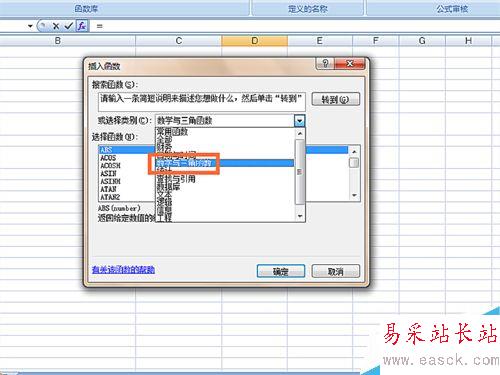Click the 取消 button
500x375 pixels.
(x=336, y=271)
